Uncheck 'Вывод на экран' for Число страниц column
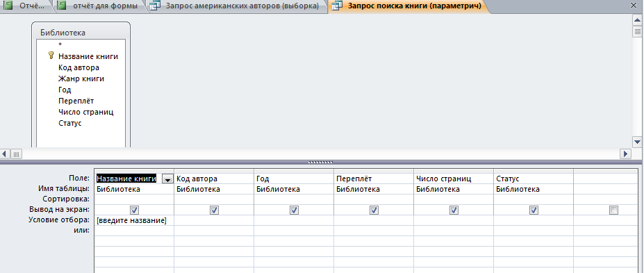Screen dimensions: 644x273 coord(454,210)
